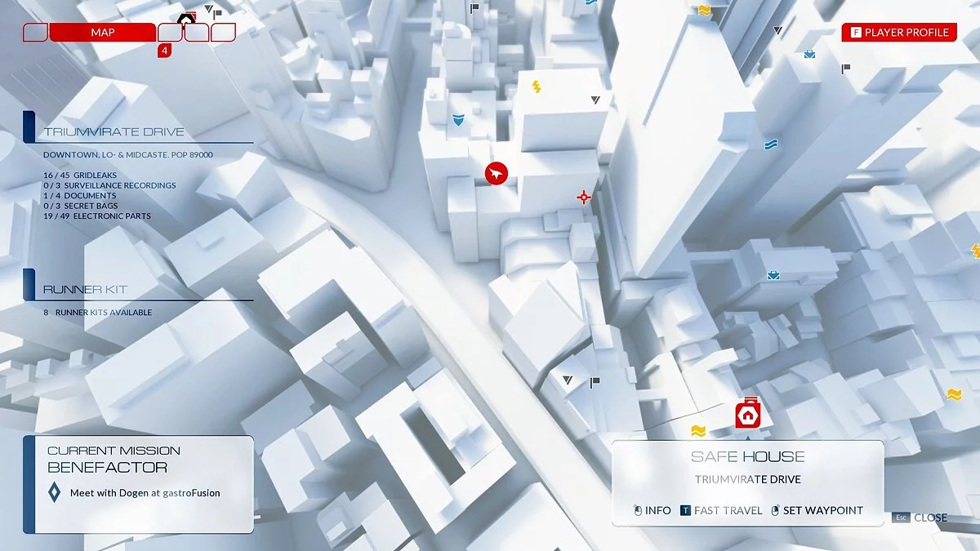980x551 pixels.
Task: Select the last tab in menu row
Action: [x=223, y=33]
